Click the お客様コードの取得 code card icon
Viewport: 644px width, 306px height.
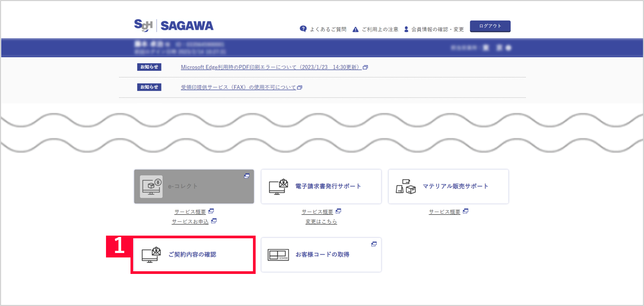tap(278, 255)
